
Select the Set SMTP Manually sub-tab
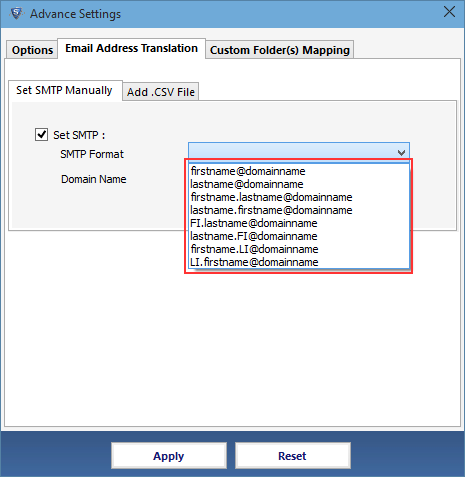click(x=65, y=90)
